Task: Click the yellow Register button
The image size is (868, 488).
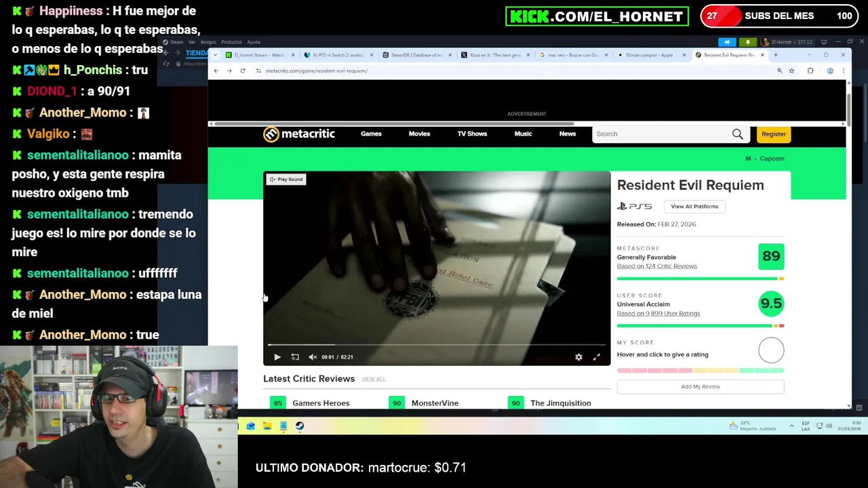Action: pyautogui.click(x=773, y=134)
